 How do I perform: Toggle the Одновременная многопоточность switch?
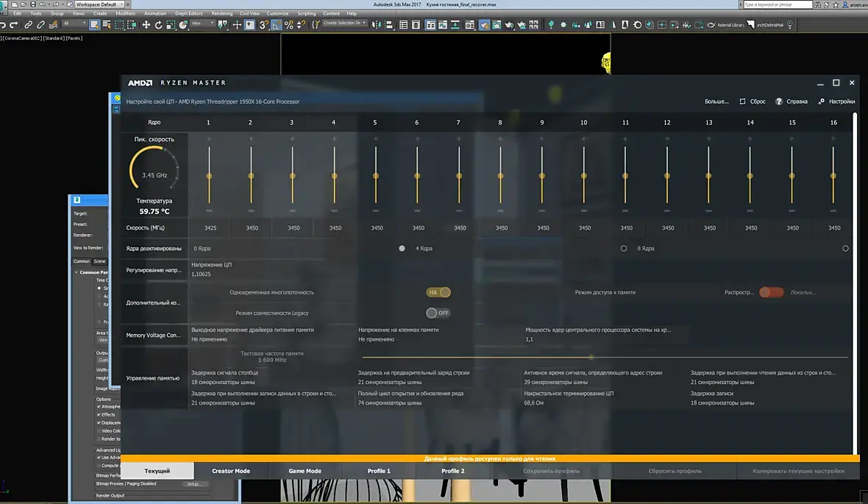point(438,292)
